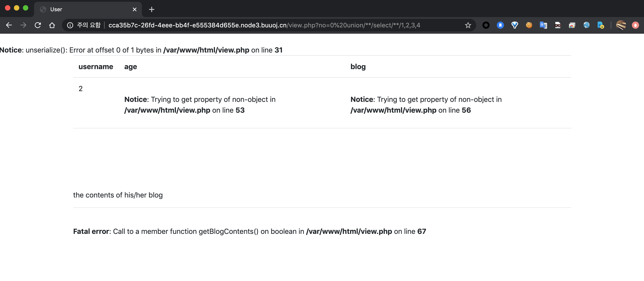Bookmark this page with star icon
The height and width of the screenshot is (281, 644).
click(468, 25)
